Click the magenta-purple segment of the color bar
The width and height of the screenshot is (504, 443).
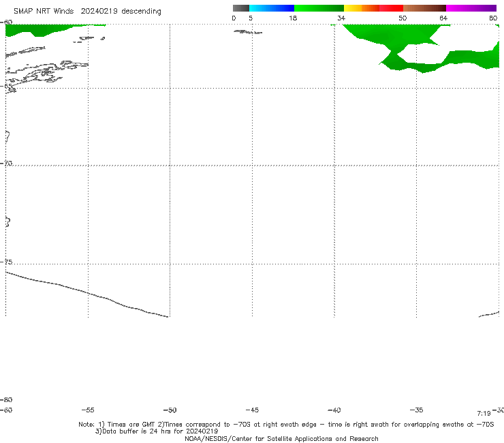point(471,8)
